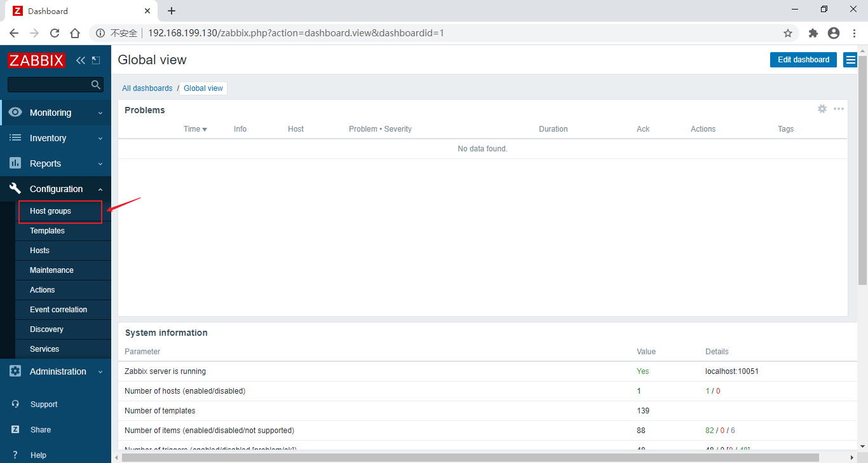
Task: Open Problems widget gear settings
Action: tap(822, 109)
